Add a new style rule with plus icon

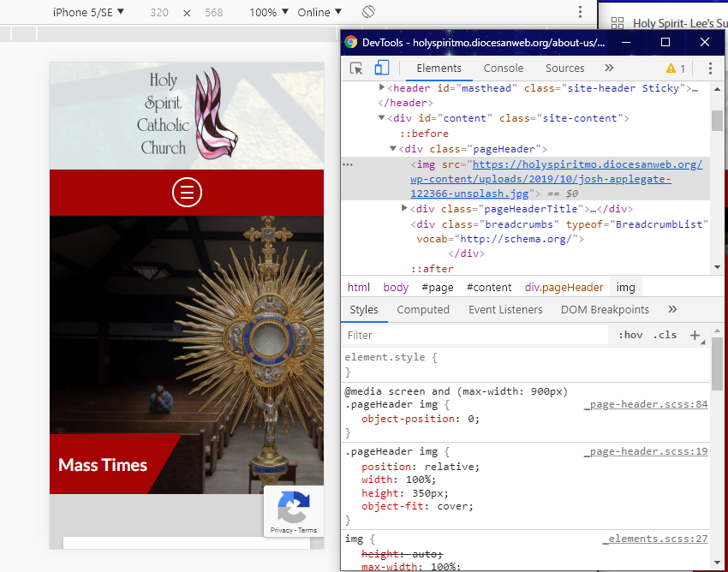click(x=695, y=335)
